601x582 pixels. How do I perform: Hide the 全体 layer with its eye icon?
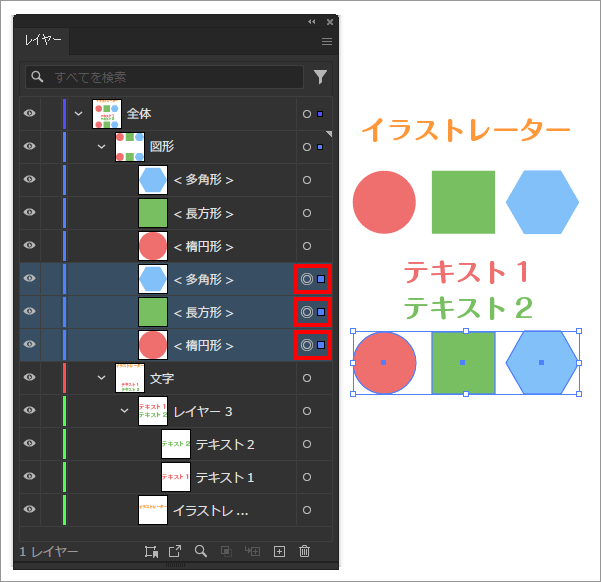[30, 114]
